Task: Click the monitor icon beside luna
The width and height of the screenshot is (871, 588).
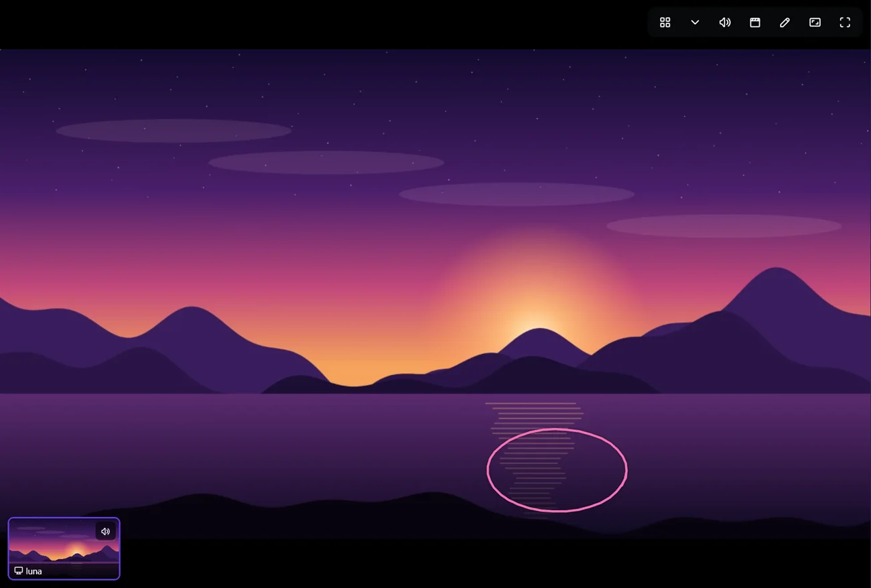Action: [x=19, y=571]
